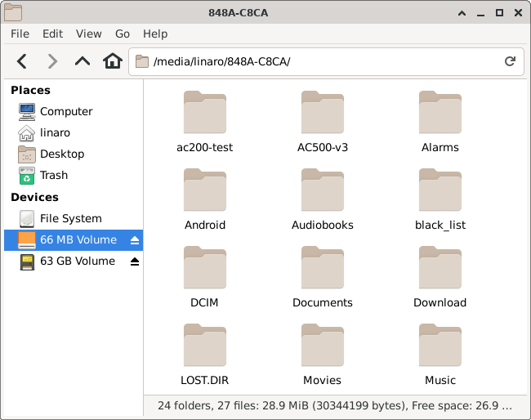Select the black_list folder icon

tap(440, 190)
